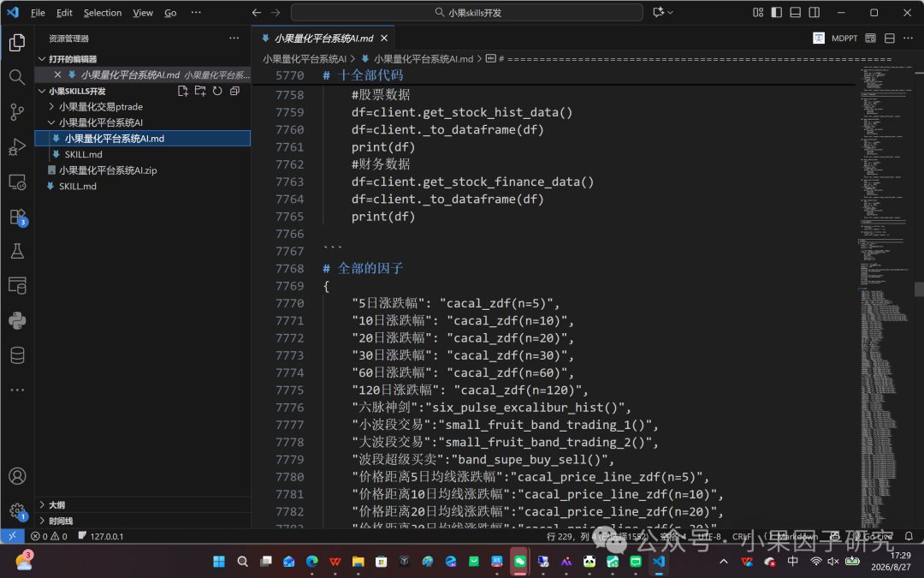The width and height of the screenshot is (924, 578).
Task: Open the View menu
Action: [143, 12]
